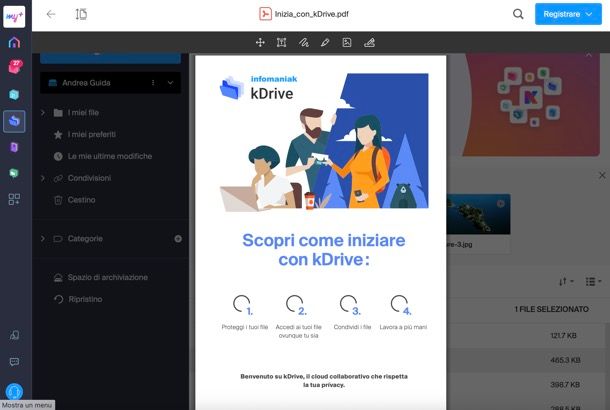Image resolution: width=610 pixels, height=410 pixels.
Task: Open Categorie
Action: click(85, 239)
